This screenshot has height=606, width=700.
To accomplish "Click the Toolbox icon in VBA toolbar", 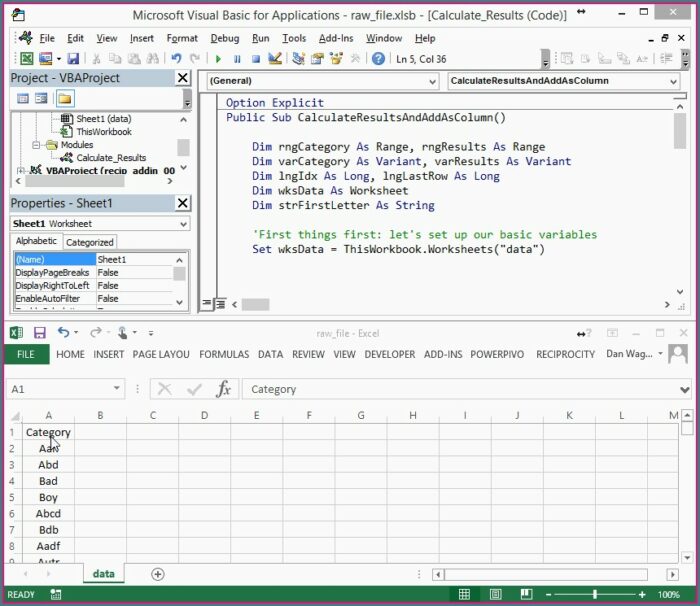I will coord(355,59).
